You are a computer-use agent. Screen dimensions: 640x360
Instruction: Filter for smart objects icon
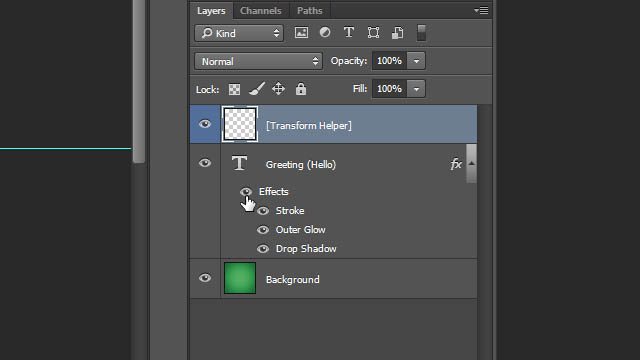coord(398,33)
